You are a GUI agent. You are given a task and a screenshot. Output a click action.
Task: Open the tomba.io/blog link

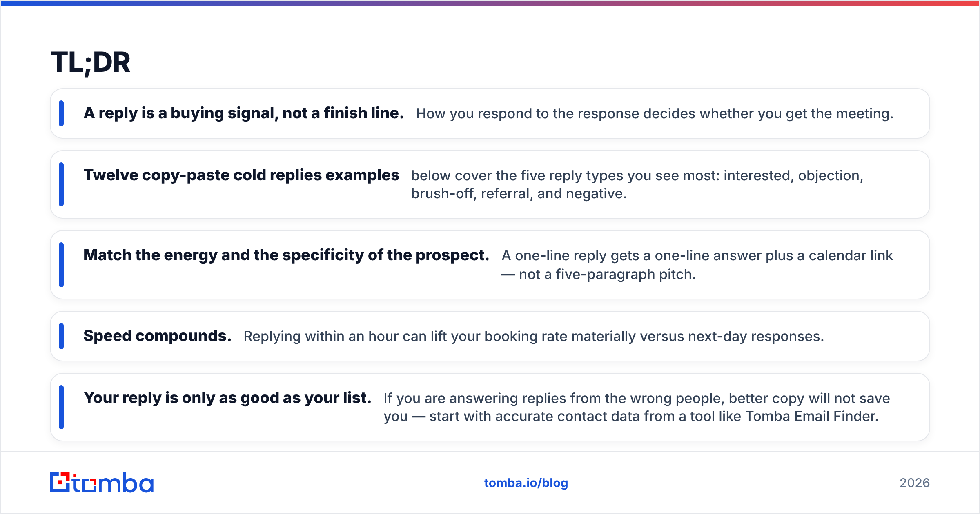pyautogui.click(x=526, y=483)
